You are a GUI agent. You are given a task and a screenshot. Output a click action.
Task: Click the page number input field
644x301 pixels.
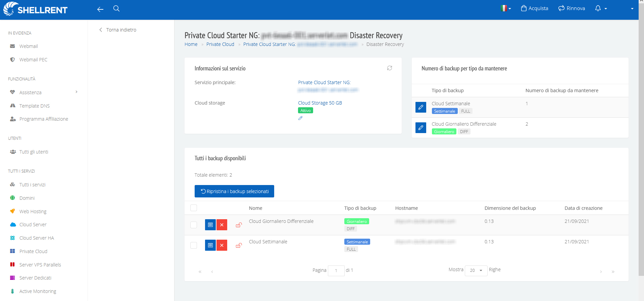coord(336,270)
